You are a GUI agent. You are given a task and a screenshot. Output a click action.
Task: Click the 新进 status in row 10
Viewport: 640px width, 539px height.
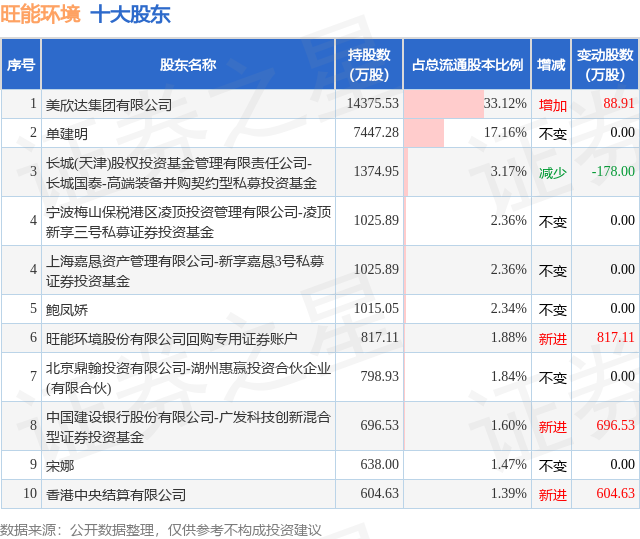(x=553, y=495)
